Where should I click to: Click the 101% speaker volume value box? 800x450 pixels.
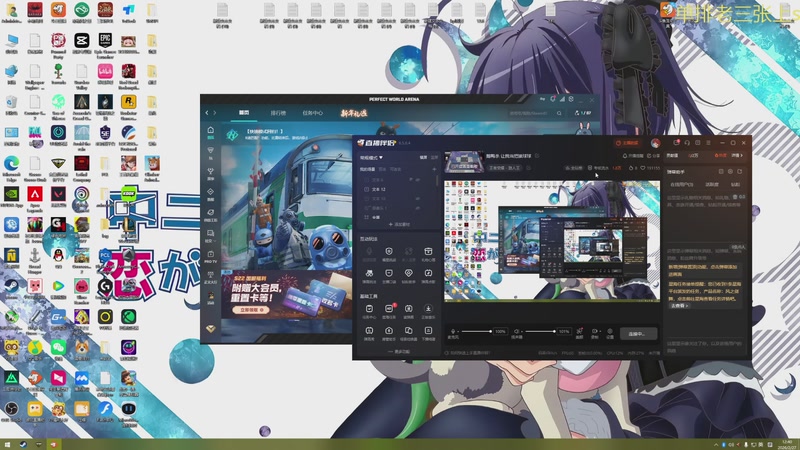(x=564, y=331)
